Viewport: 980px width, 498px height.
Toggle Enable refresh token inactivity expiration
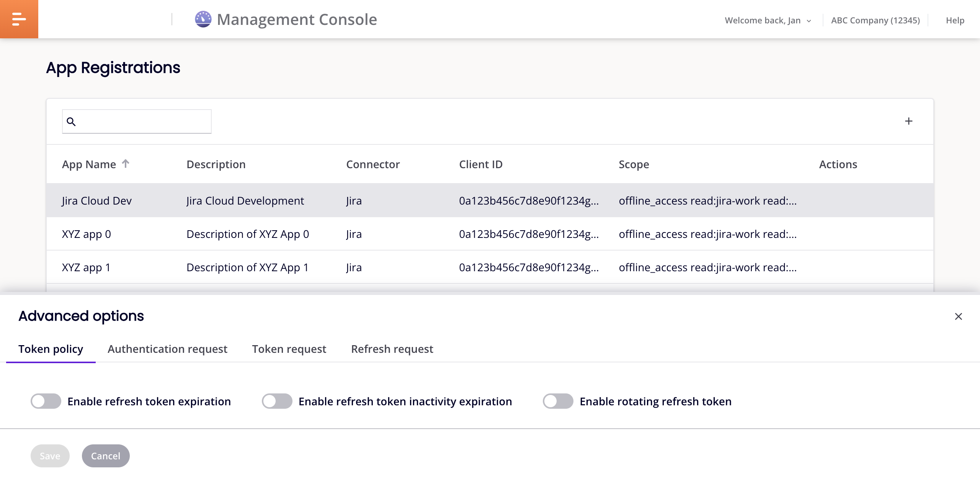click(277, 401)
